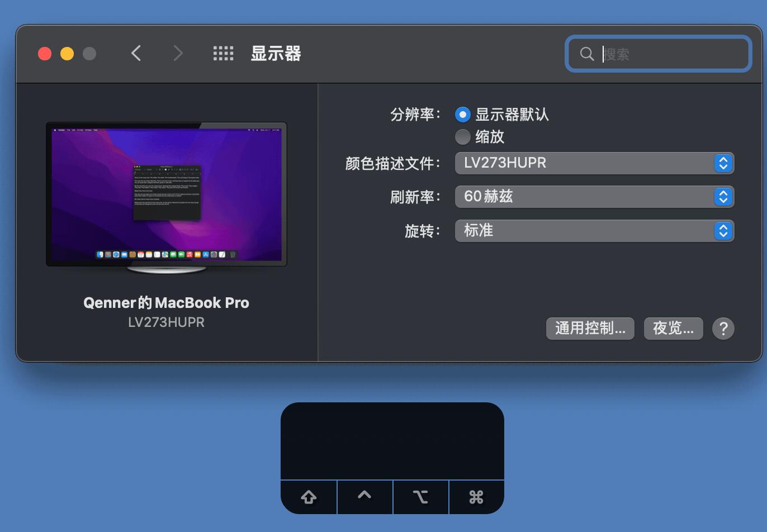
Task: Click the 显示器 title in the toolbar
Action: pos(276,54)
